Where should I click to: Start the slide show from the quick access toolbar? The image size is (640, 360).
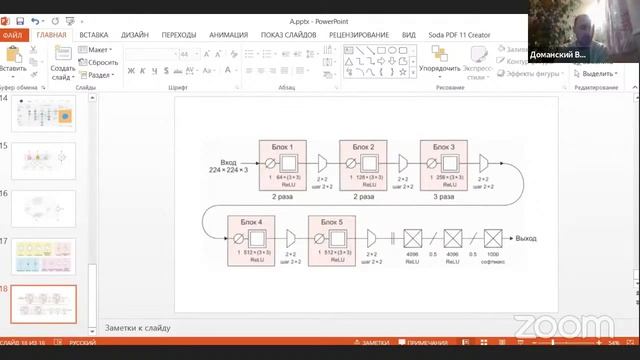[x=70, y=21]
